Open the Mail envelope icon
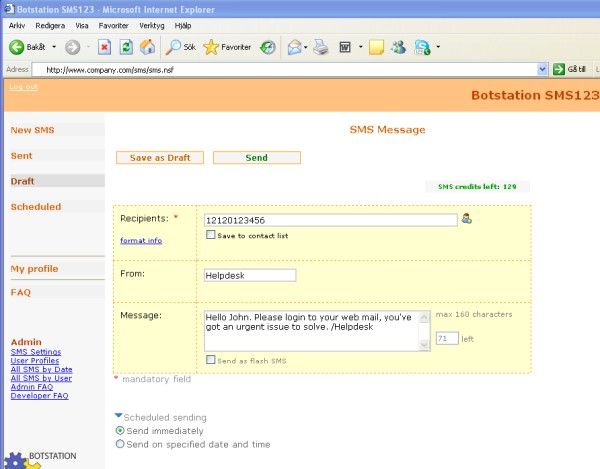This screenshot has width=600, height=469. [x=295, y=47]
